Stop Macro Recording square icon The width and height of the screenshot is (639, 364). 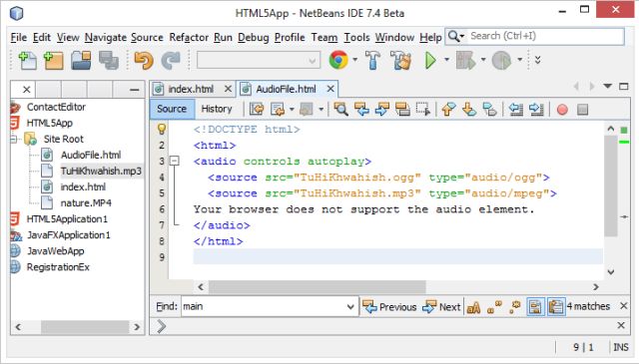coord(582,109)
